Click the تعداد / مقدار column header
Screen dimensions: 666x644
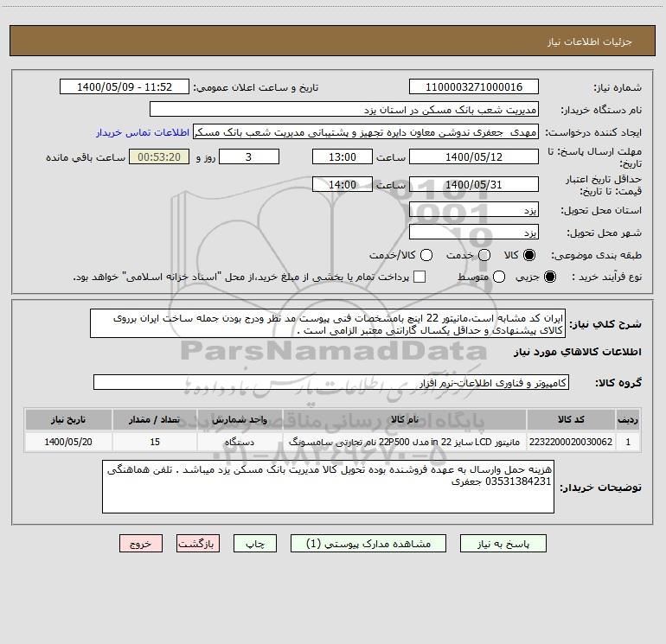(x=155, y=419)
